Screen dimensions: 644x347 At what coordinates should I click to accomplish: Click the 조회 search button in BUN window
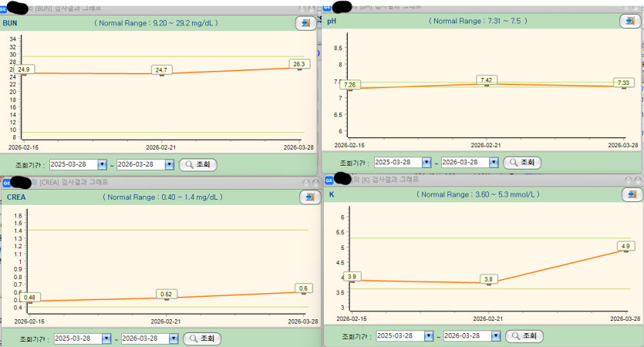pos(198,165)
